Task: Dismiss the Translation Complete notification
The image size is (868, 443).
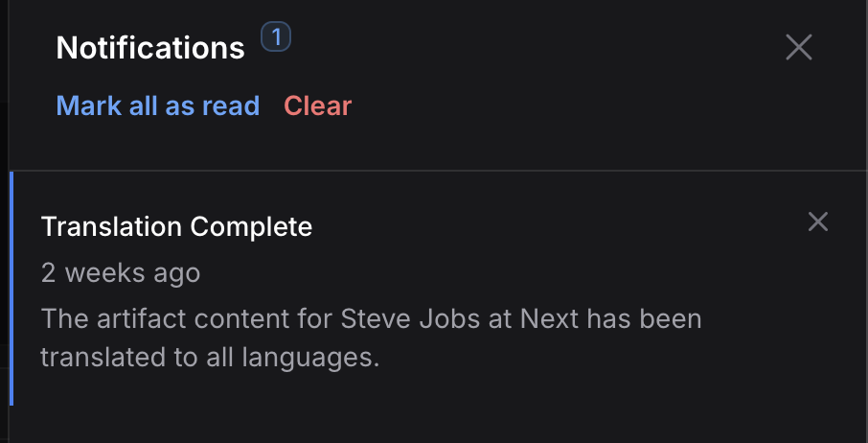Action: 817,222
